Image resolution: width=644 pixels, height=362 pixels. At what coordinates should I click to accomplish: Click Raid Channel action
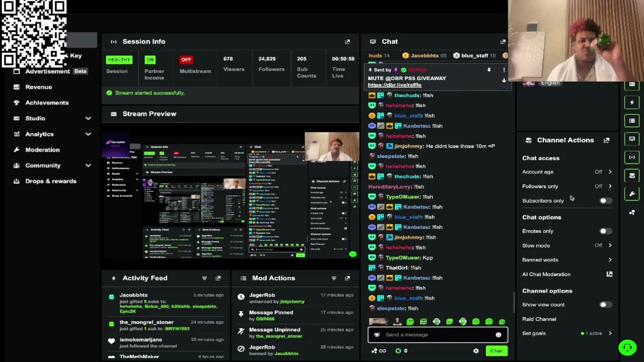539,319
